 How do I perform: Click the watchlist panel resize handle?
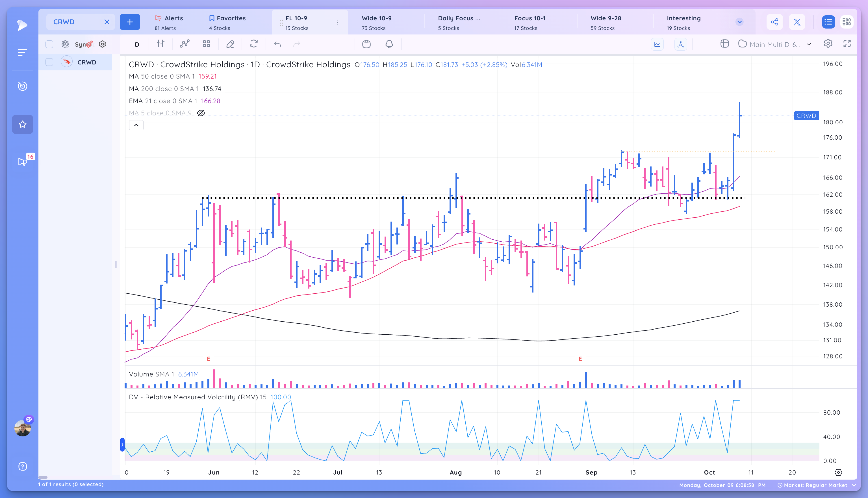[116, 264]
